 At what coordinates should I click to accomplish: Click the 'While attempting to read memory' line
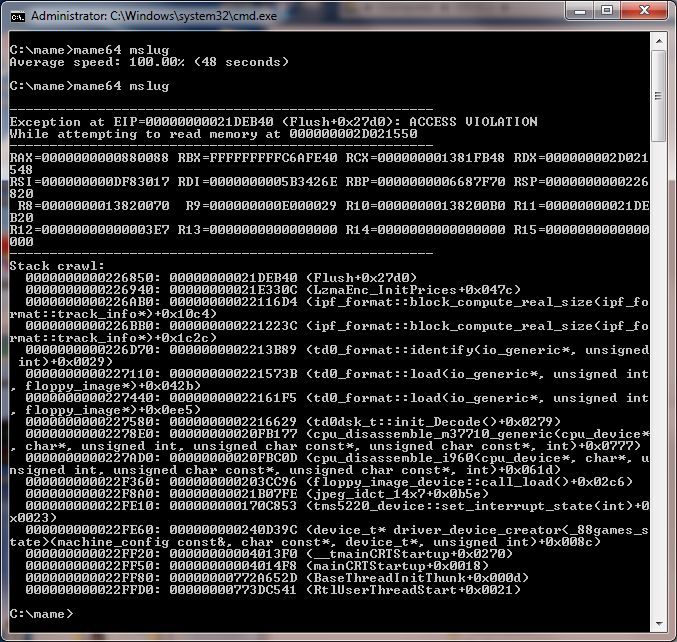[212, 134]
